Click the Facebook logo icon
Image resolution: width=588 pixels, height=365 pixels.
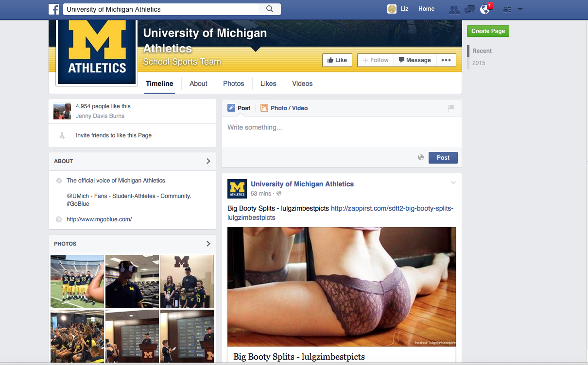point(54,9)
